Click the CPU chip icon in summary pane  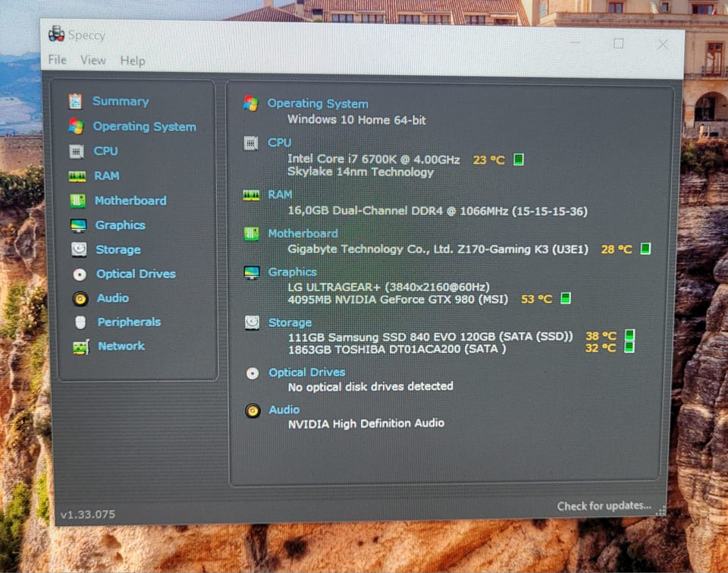tap(251, 143)
